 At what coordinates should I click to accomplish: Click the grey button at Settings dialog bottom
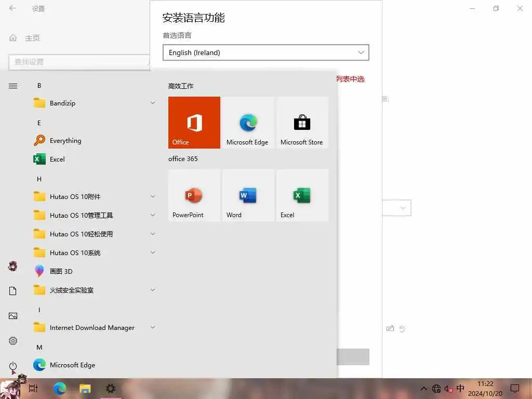coord(353,357)
